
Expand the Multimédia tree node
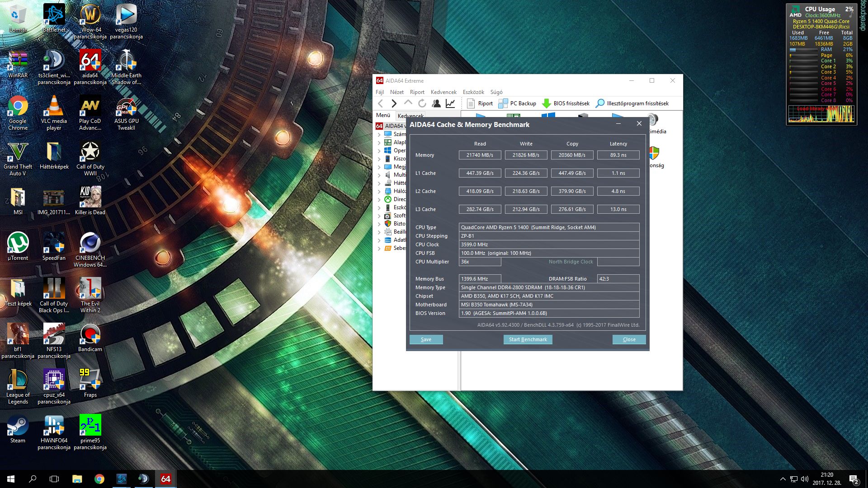(x=379, y=175)
